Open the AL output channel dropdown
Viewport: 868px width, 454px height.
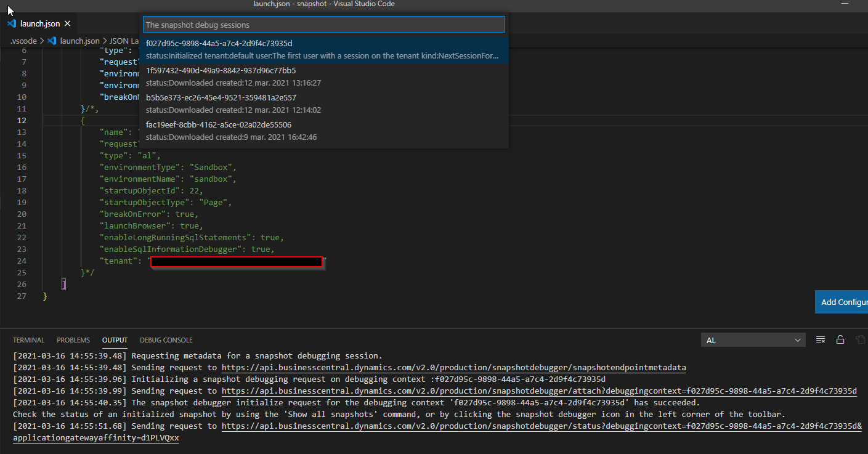coord(753,339)
